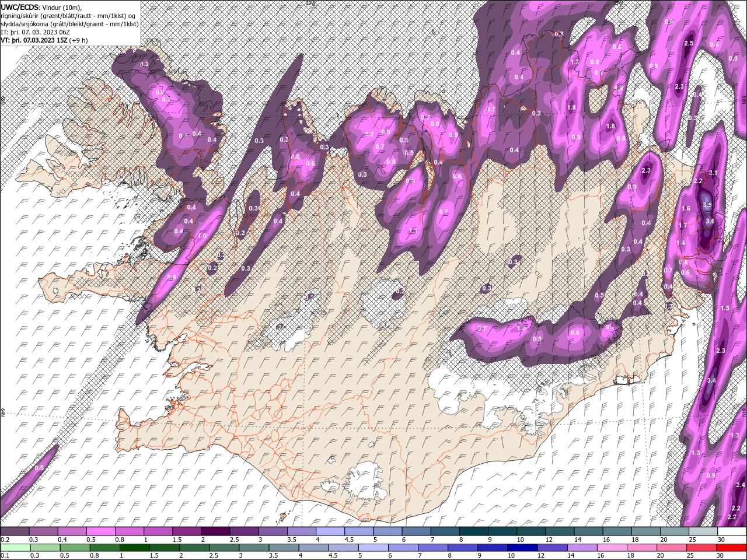This screenshot has width=747, height=560.
Task: Pick the deep blue 10–12 rain legend swatch
Action: (522, 548)
